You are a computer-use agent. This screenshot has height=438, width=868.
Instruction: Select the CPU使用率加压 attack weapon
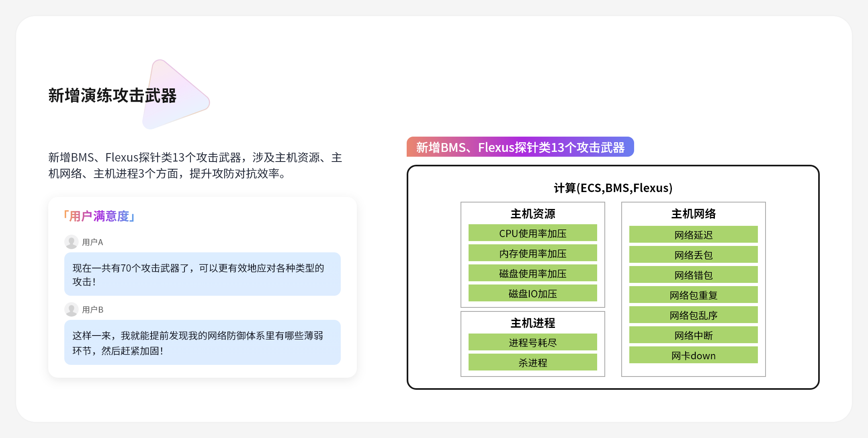pyautogui.click(x=532, y=233)
